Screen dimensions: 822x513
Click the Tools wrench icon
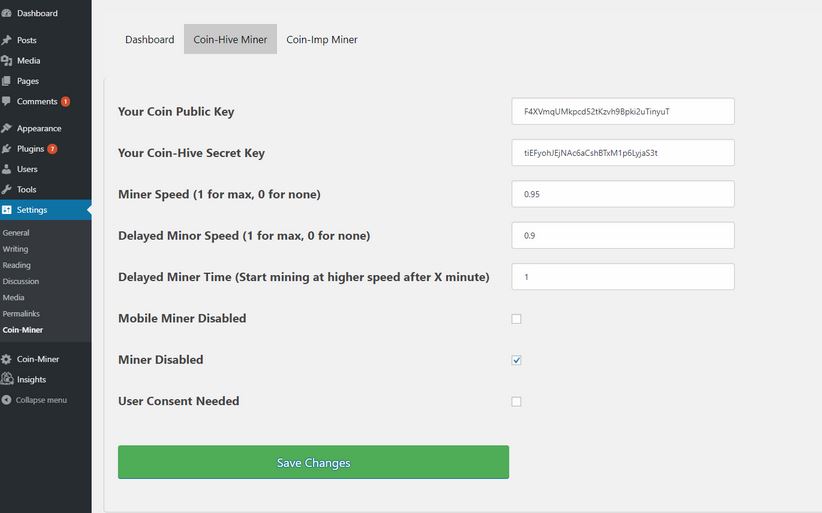click(6, 189)
